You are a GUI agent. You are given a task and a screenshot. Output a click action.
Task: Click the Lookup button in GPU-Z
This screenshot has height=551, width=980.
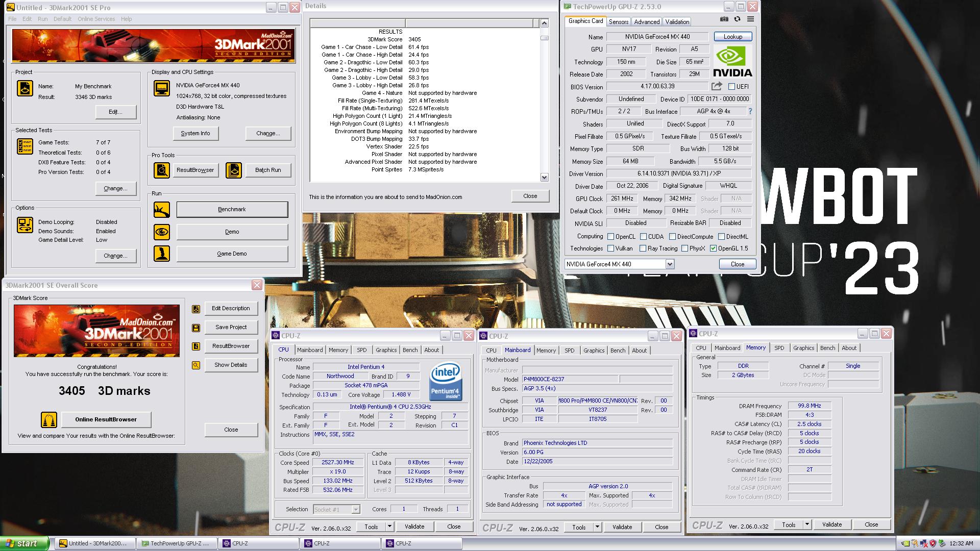click(732, 37)
